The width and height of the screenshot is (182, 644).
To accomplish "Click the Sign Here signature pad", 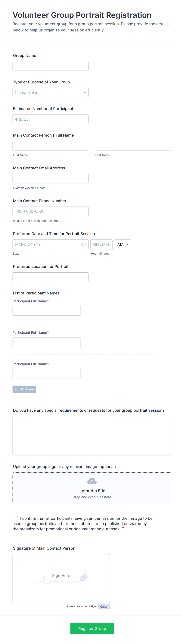I will (61, 578).
